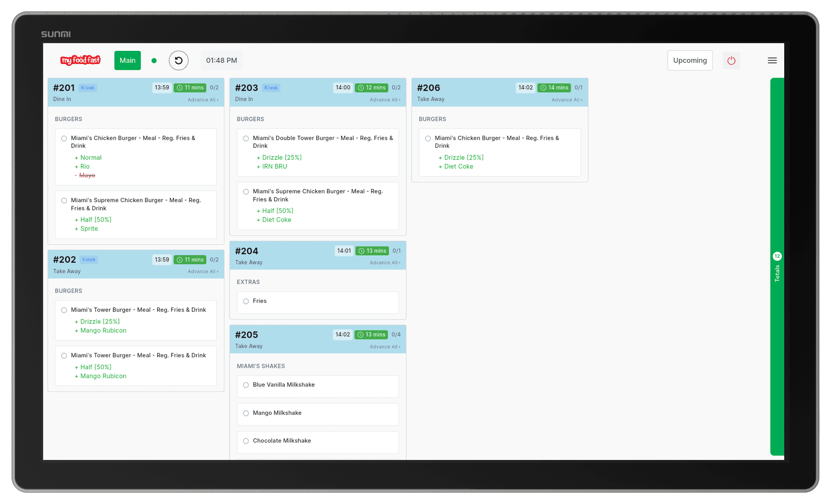831x504 pixels.
Task: Open the hamburger menu icon
Action: 772,60
